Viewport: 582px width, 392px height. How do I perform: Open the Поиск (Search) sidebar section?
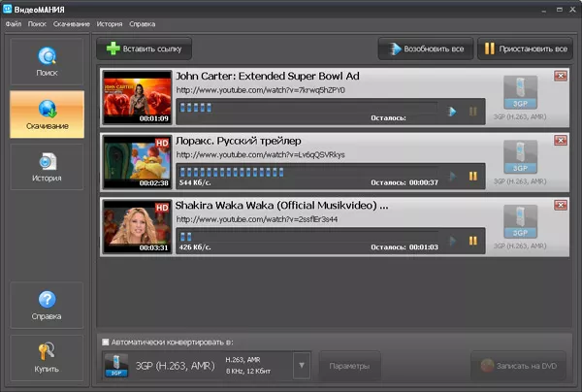click(x=47, y=63)
